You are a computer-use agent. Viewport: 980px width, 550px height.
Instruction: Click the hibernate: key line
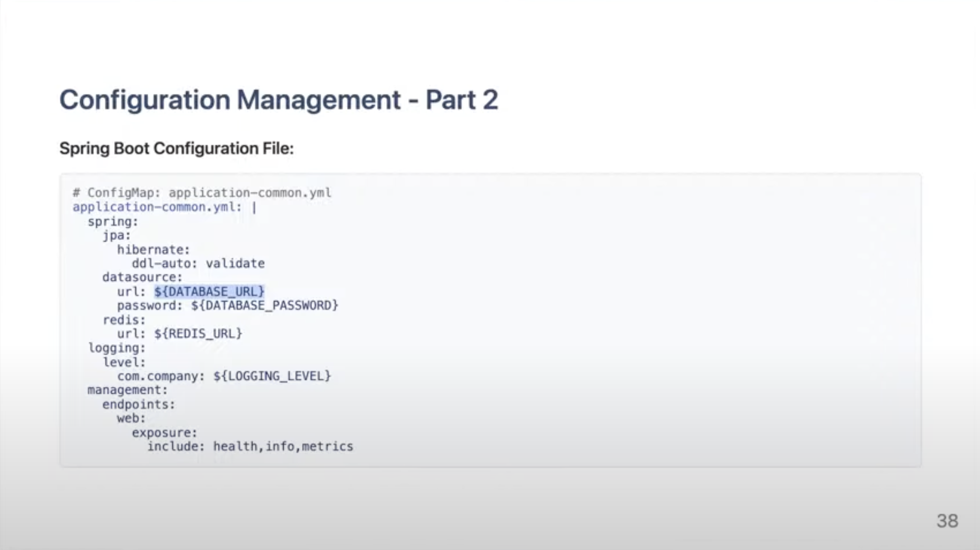tap(153, 250)
